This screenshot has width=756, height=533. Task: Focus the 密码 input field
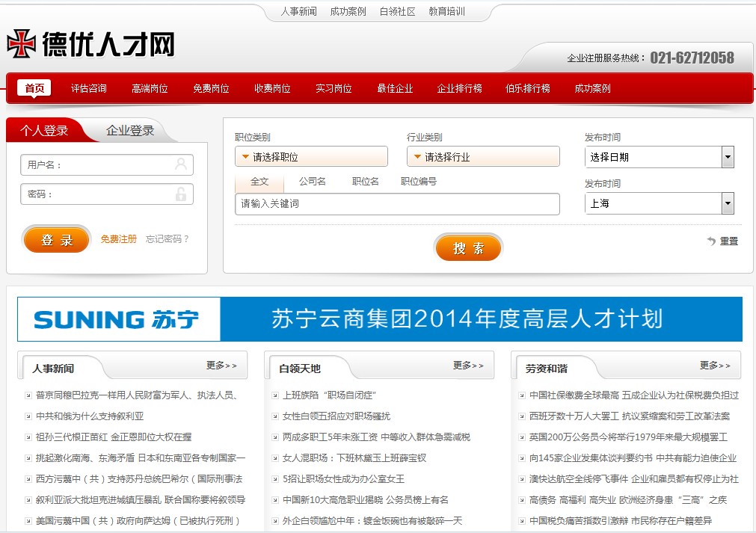106,194
